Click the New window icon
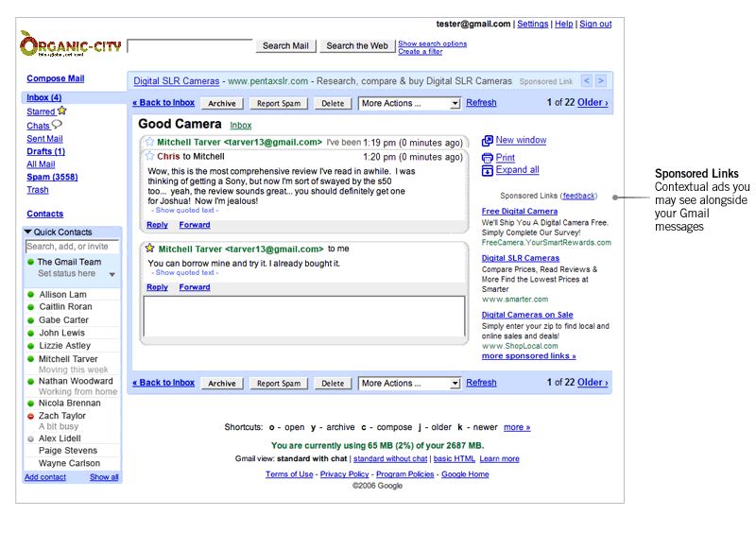Image resolution: width=756 pixels, height=550 pixels. click(488, 141)
